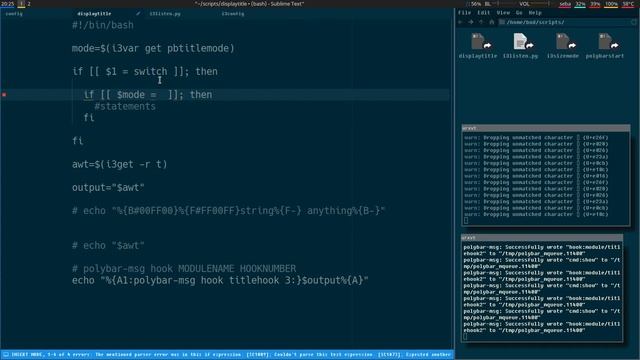Go back in the file manager toolbar
Image resolution: width=640 pixels, height=360 pixels.
coord(461,22)
